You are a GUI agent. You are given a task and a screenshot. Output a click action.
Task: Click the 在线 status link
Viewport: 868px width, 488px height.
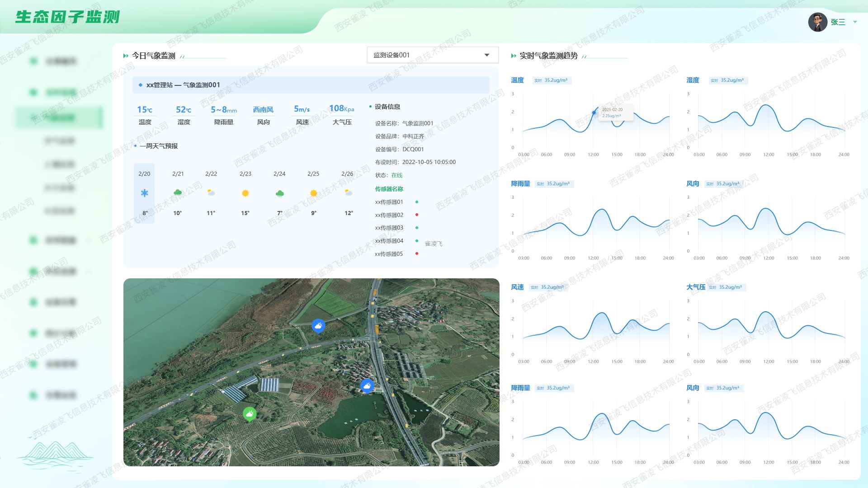pos(396,175)
